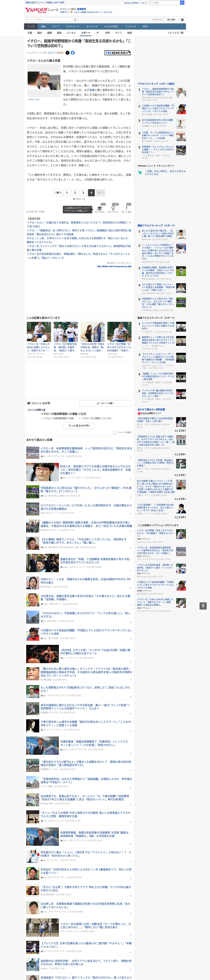Click the TBS NEWS DIG logo
The height and width of the screenshot is (980, 210).
[x=118, y=53]
